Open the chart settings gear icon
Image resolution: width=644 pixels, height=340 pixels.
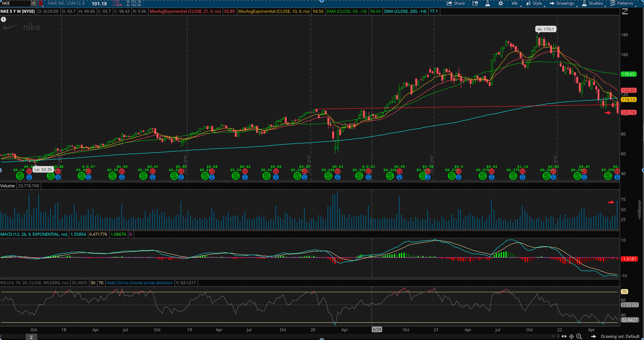pyautogui.click(x=500, y=4)
